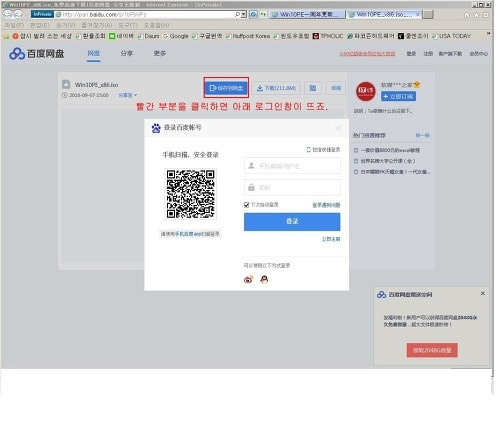
Task: Close the Baidu Netdisk space promo popup
Action: (x=483, y=293)
